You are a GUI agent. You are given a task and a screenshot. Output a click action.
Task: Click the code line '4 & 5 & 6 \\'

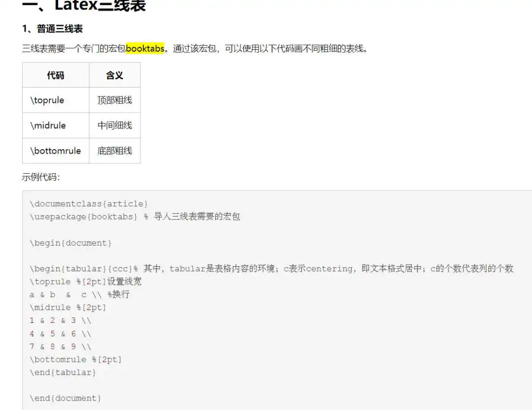[61, 334]
